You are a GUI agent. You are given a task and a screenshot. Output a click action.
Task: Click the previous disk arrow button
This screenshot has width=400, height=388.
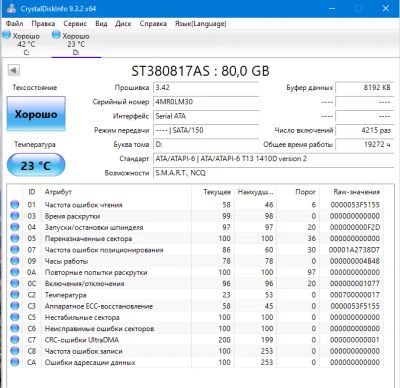coord(14,70)
